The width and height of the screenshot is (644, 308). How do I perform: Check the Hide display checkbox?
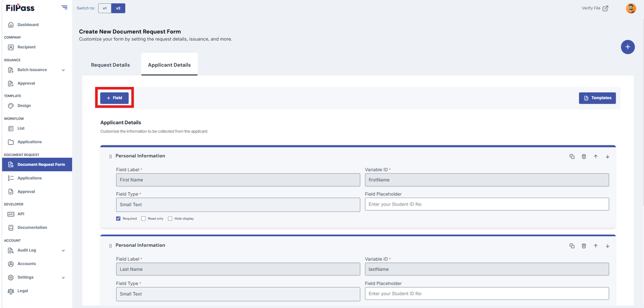(170, 218)
